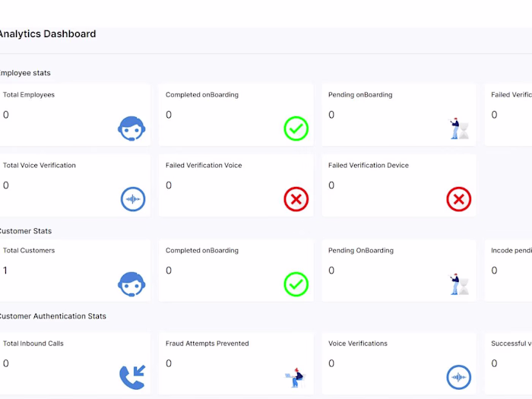Click the person-at-laptop icon in Fraud Attempts Prevented
Viewport: 532px width, 399px height.
(x=295, y=378)
